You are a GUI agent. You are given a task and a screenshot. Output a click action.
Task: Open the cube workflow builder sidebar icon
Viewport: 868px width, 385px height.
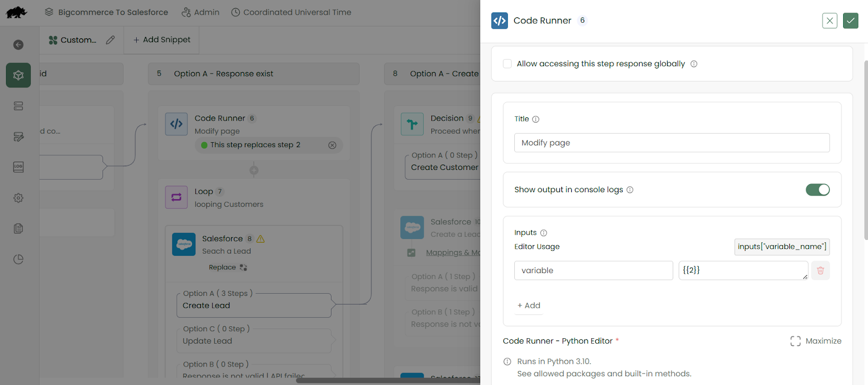click(18, 75)
